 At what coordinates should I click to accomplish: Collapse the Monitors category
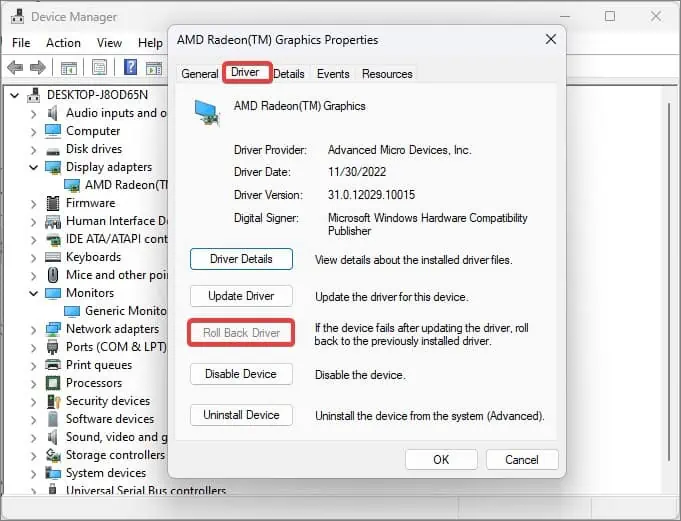33,293
